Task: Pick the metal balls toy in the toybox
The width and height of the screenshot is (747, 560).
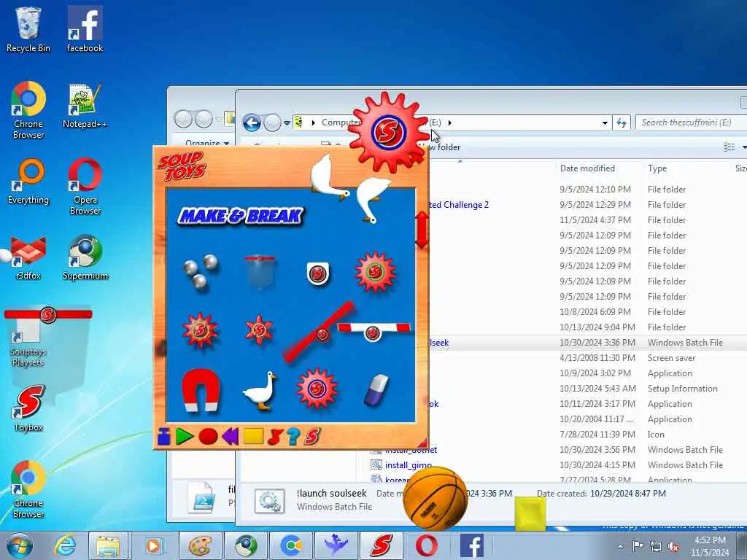Action: pyautogui.click(x=201, y=271)
